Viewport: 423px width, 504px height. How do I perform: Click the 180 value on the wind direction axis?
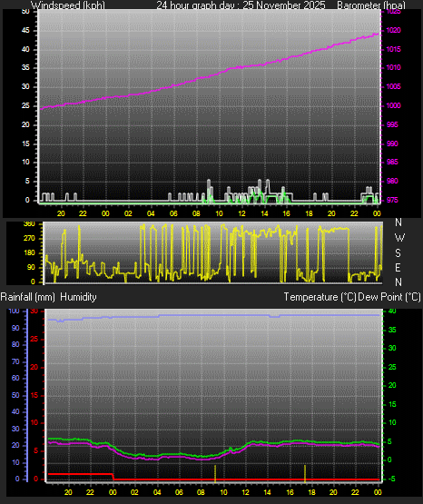tap(29, 252)
